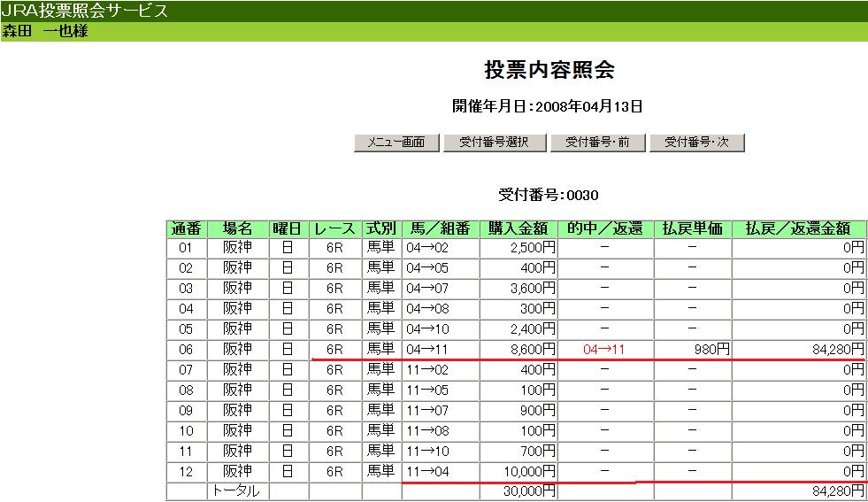The height and width of the screenshot is (502, 868).
Task: Click the date 開催年月日:2008年04月13日
Action: 547,106
